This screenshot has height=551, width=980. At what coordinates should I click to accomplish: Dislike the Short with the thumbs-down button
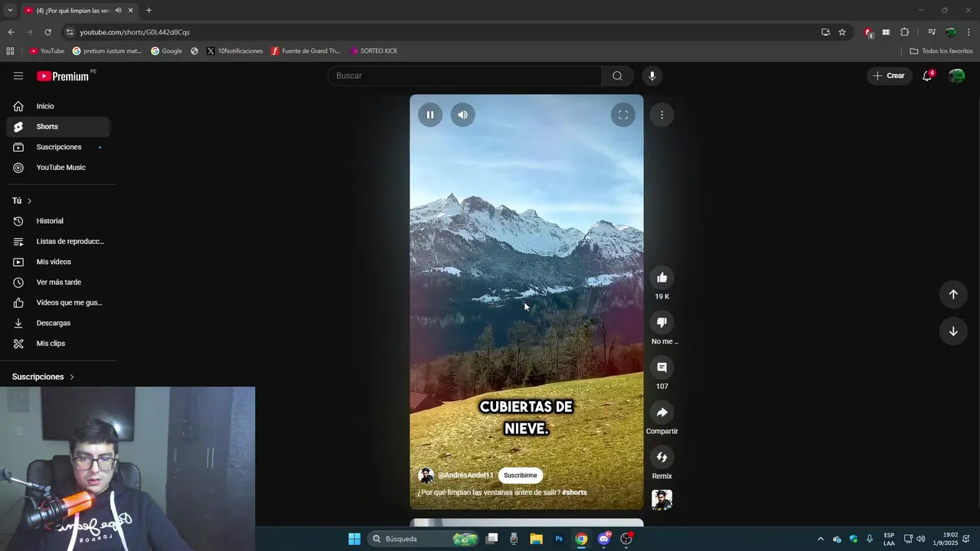[662, 323]
